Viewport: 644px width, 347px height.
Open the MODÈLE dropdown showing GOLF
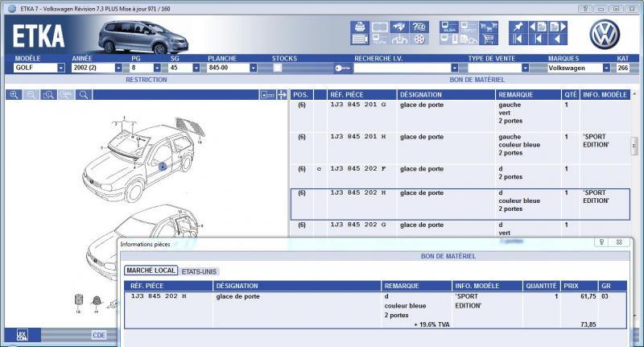61,68
